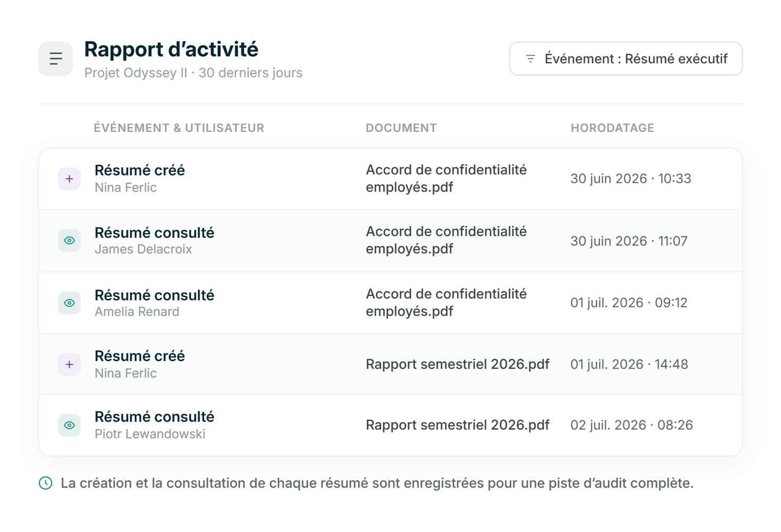
Task: Click the DOCUMENT column header
Action: click(401, 128)
